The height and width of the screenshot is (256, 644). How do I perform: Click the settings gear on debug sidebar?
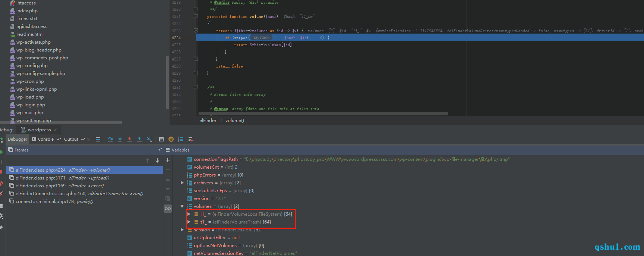coord(1,216)
